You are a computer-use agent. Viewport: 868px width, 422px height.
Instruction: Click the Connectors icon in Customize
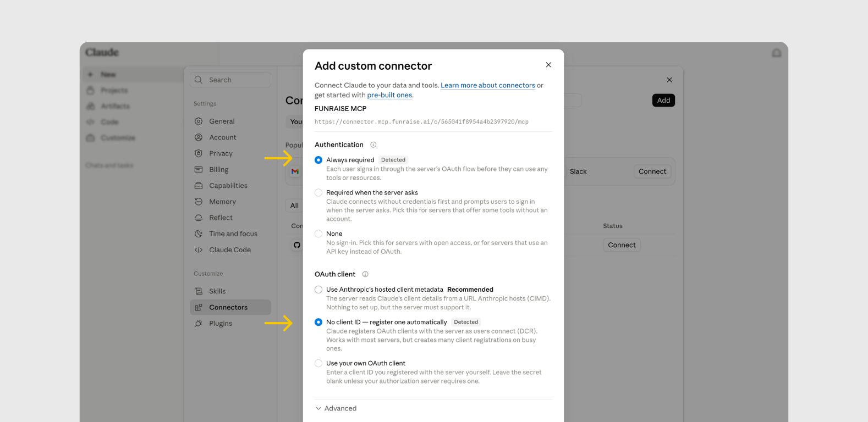coord(199,307)
